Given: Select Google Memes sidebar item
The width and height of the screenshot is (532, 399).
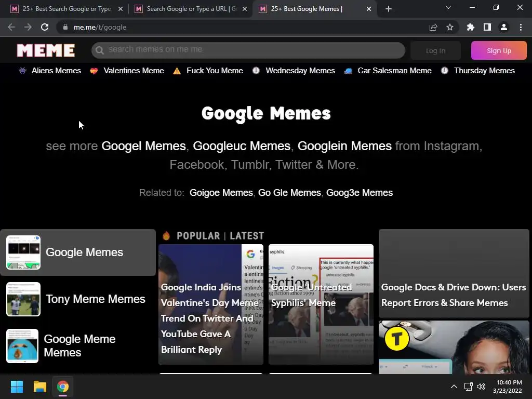Looking at the screenshot, I should pos(78,252).
